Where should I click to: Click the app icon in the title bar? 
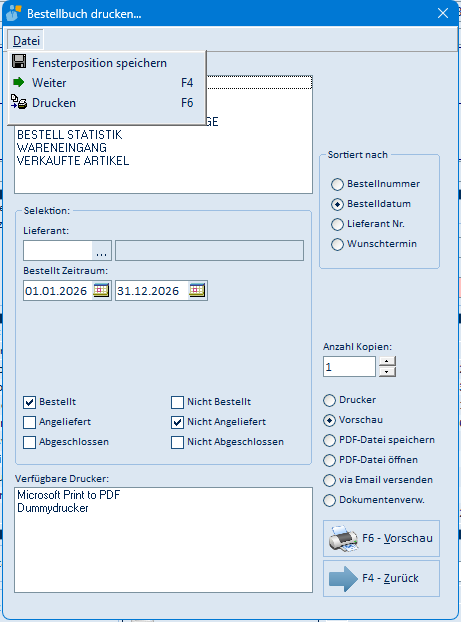pyautogui.click(x=13, y=13)
